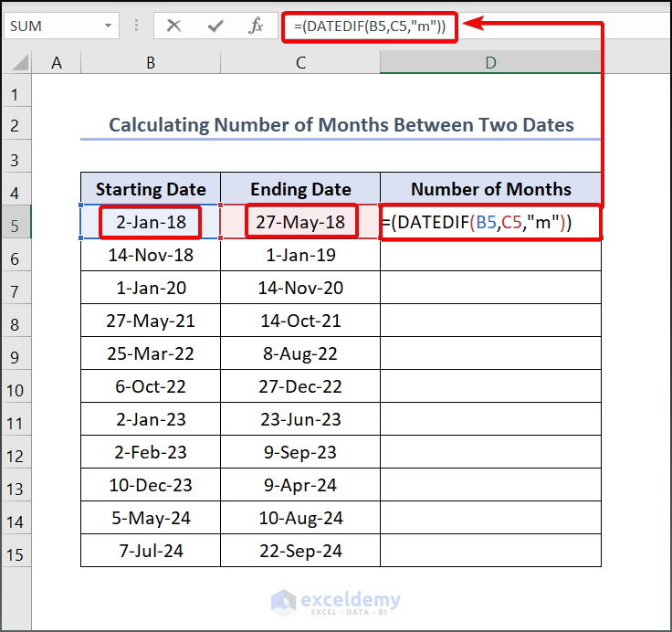672x632 pixels.
Task: Select cell with 27-Dec-22
Action: [300, 386]
